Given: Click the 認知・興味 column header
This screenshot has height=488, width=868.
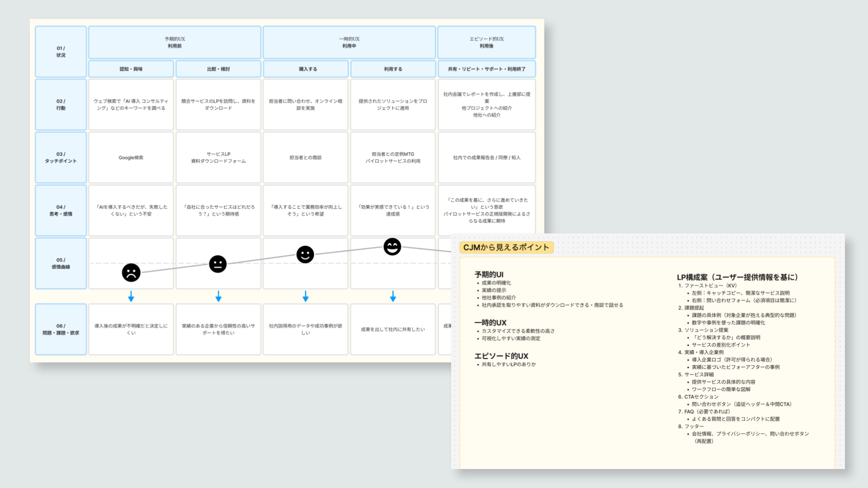Looking at the screenshot, I should tap(131, 69).
